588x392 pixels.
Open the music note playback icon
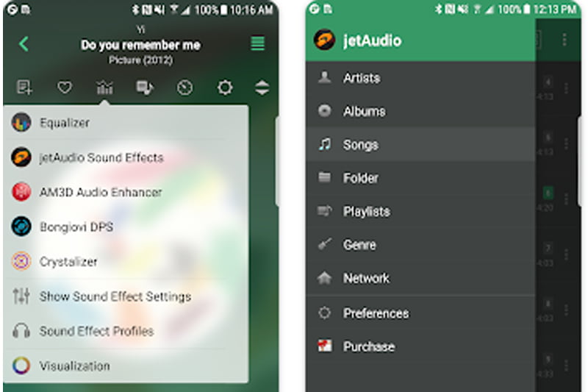pos(145,88)
